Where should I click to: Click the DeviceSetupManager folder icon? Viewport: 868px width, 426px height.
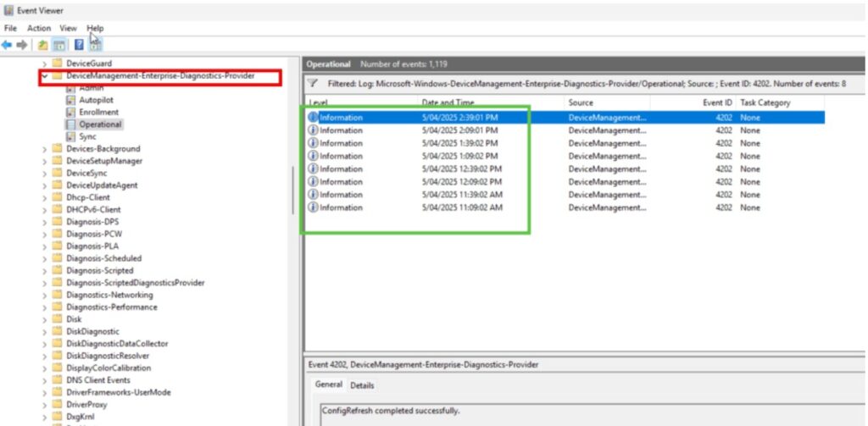pyautogui.click(x=57, y=160)
